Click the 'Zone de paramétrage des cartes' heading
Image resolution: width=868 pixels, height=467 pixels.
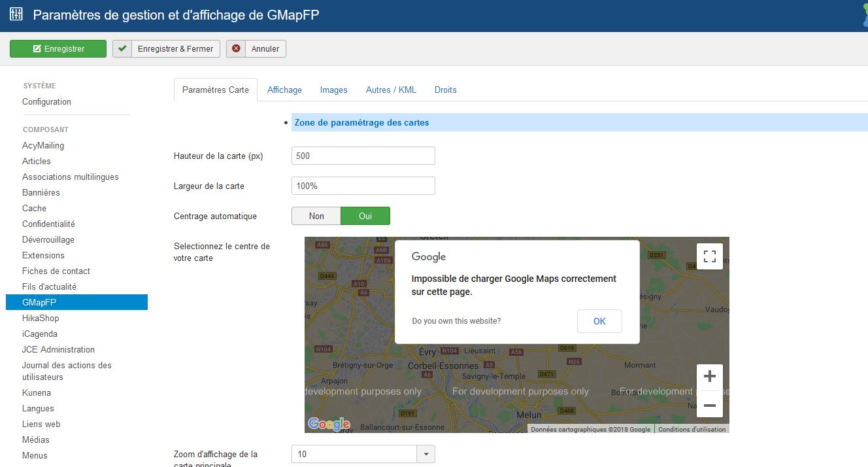pos(362,122)
